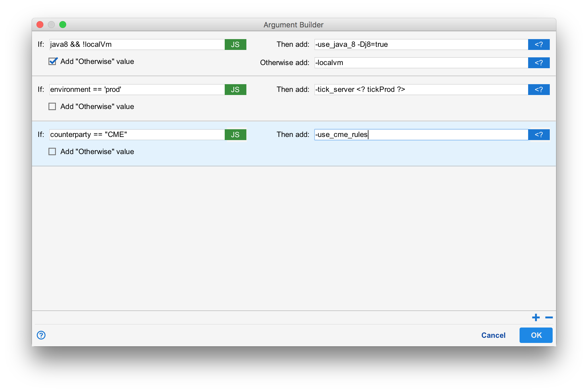This screenshot has height=392, width=588.
Task: Place cursor in the -use_cme_rules text field
Action: (x=413, y=135)
